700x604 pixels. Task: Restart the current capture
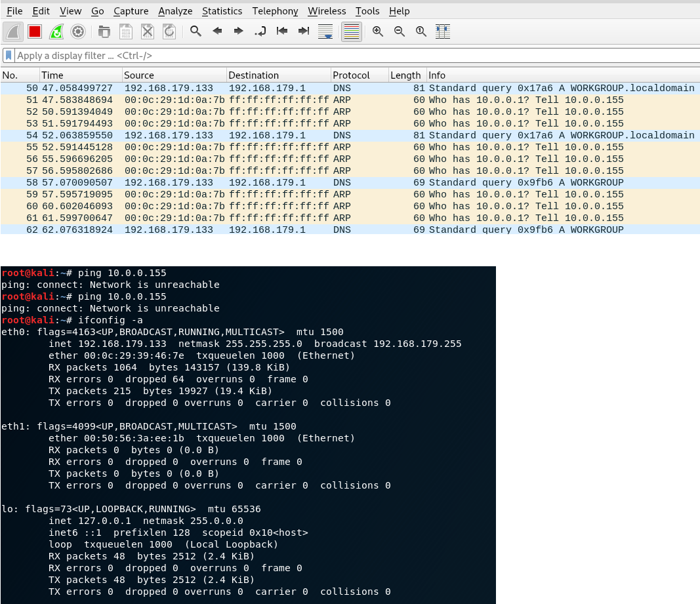(x=56, y=31)
